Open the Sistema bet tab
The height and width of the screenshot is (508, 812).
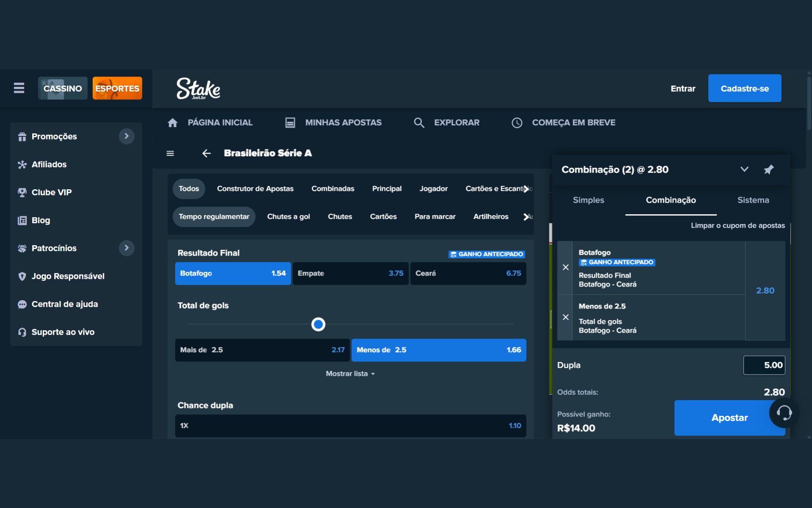(x=753, y=200)
